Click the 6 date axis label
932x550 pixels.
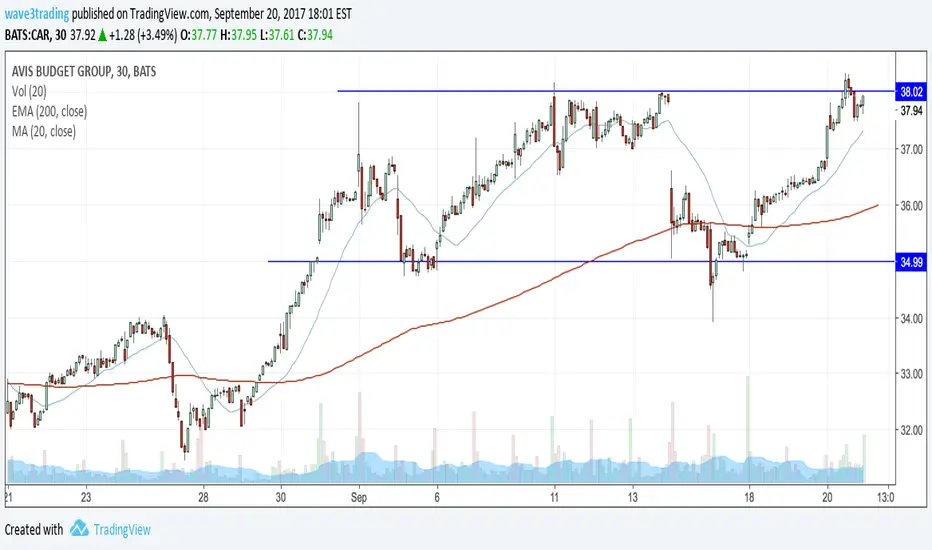437,497
